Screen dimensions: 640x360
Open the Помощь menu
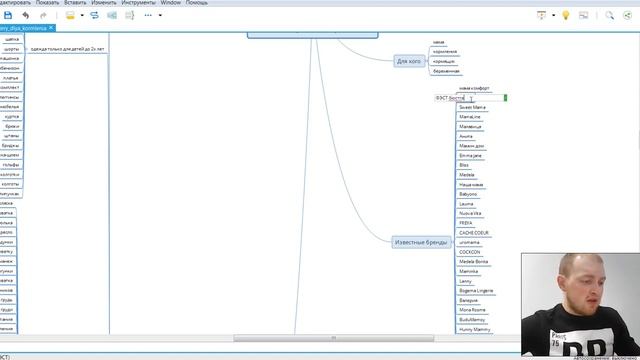click(x=196, y=2)
